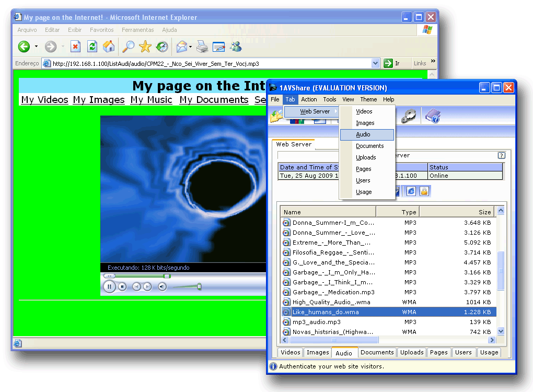Switch to the Documents bottom tab
Viewport: 533px width, 392px height.
tap(377, 353)
